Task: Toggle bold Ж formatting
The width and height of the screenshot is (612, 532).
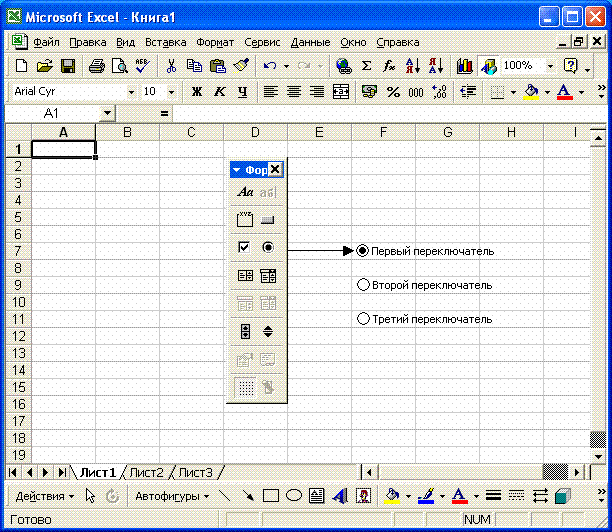Action: (x=197, y=92)
